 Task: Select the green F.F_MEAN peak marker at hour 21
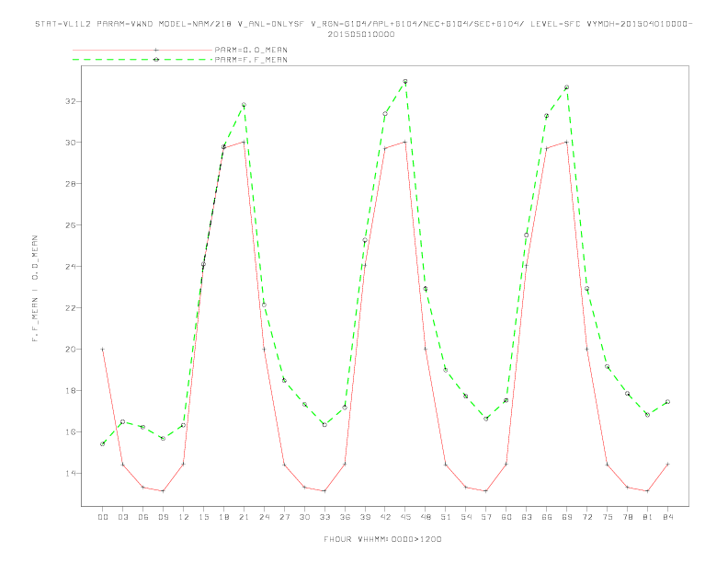244,105
